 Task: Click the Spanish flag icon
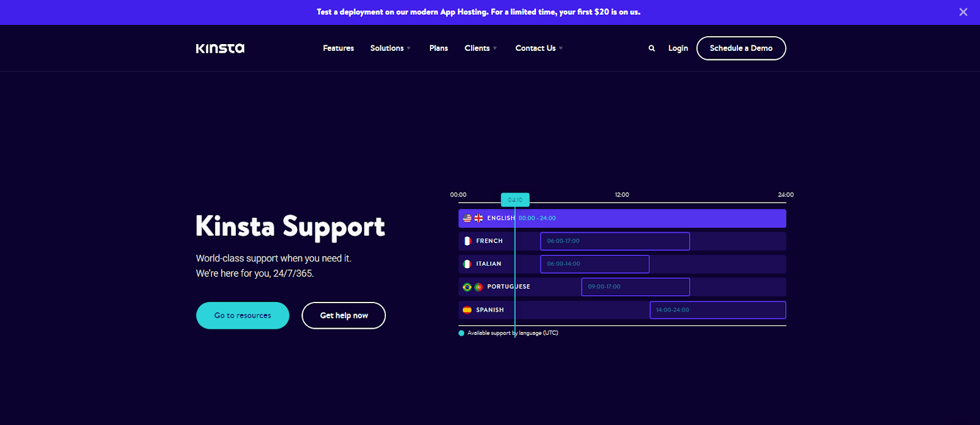(467, 310)
